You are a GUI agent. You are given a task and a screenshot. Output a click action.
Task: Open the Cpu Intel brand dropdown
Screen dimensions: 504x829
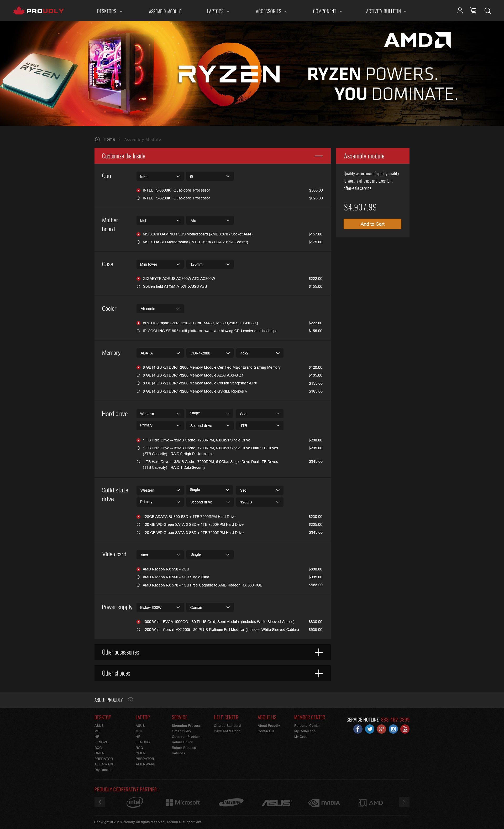pyautogui.click(x=160, y=176)
